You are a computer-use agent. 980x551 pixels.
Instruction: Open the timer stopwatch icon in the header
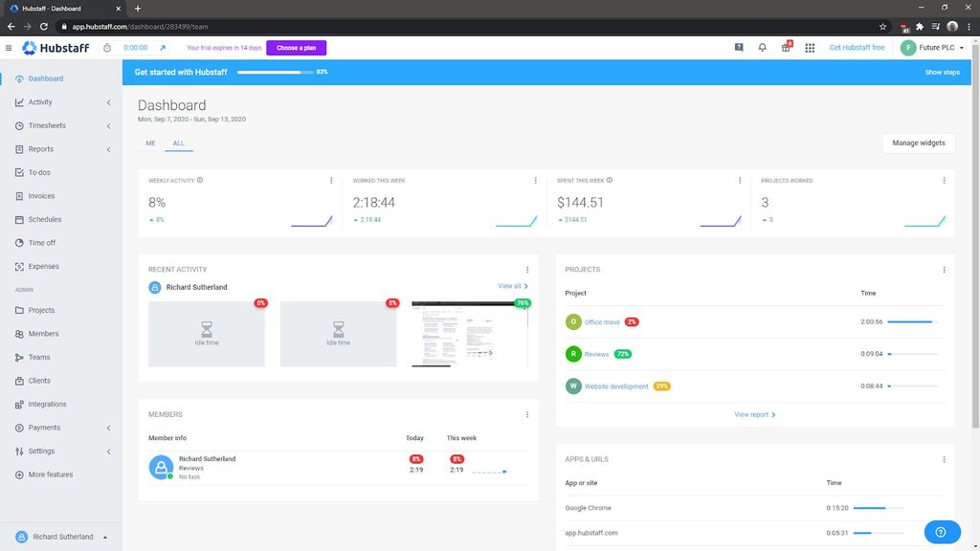click(106, 46)
